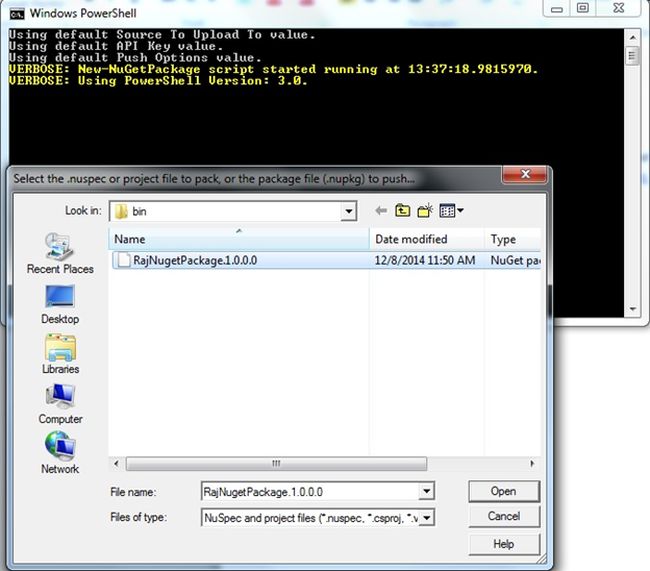The image size is (650, 571).
Task: Select RajNugetPackage.1.0.0.0 file row
Action: pyautogui.click(x=326, y=260)
